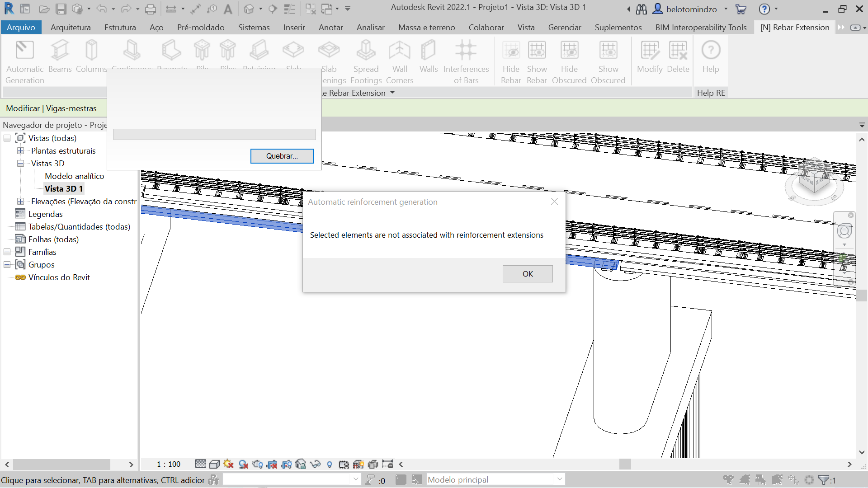Collapse the Vistas 3D branch

pos(21,163)
